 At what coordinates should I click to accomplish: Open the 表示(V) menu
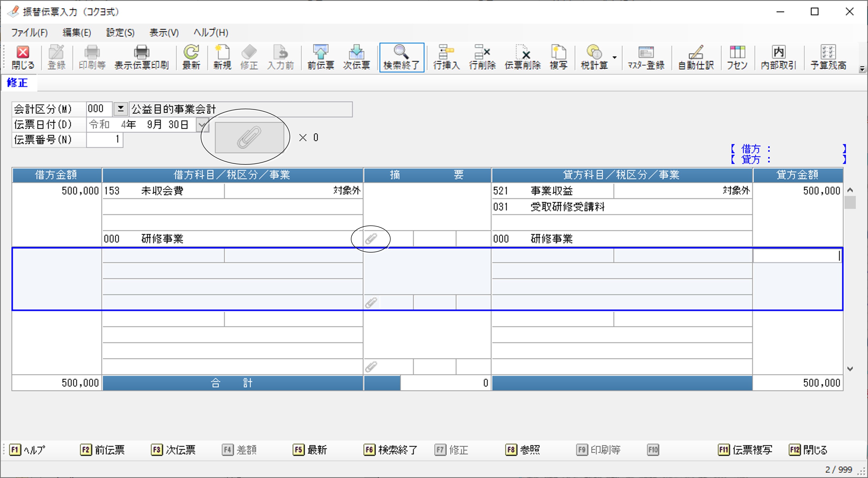(164, 33)
